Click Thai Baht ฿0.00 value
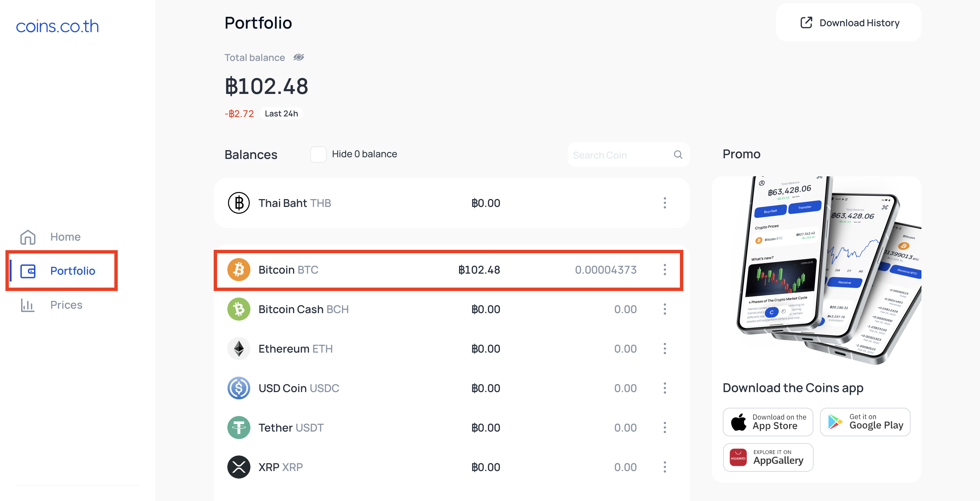Image resolution: width=980 pixels, height=501 pixels. point(486,203)
